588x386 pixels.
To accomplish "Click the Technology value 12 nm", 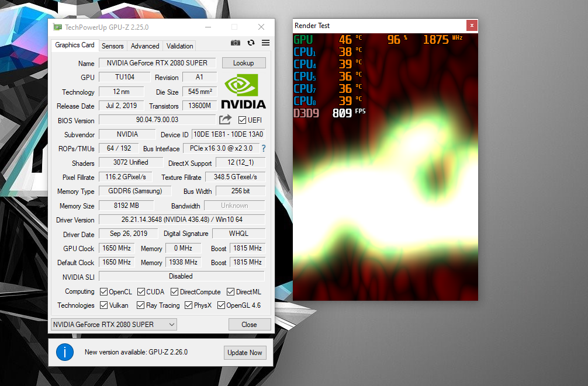I will [x=122, y=92].
